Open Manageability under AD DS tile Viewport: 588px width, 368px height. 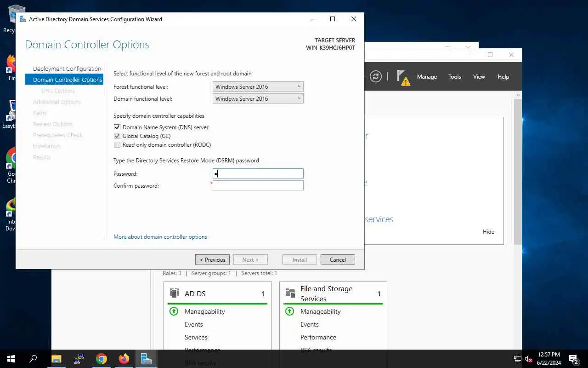click(205, 311)
